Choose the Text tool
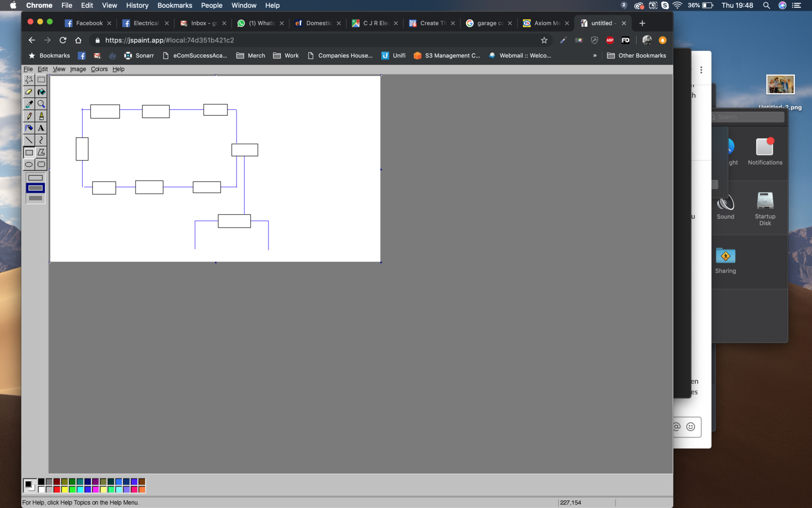Screen dimensions: 812x508 pyautogui.click(x=41, y=128)
